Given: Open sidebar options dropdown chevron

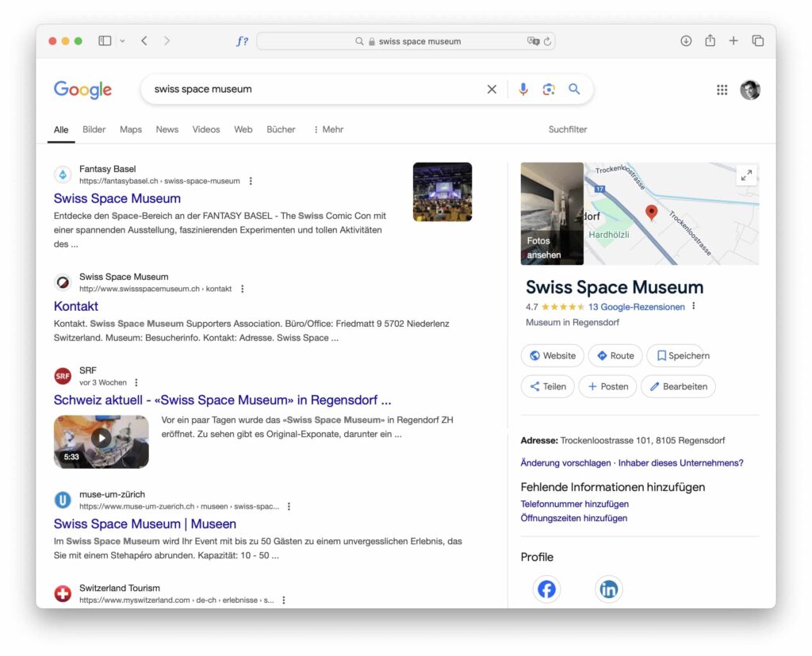Looking at the screenshot, I should 123,41.
